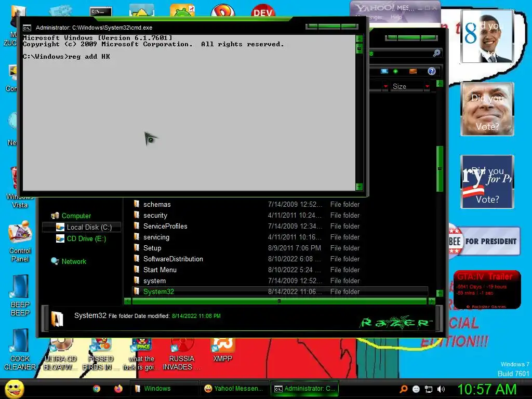Click the search magnifier in Explorer window
The width and height of the screenshot is (532, 399).
(x=436, y=53)
